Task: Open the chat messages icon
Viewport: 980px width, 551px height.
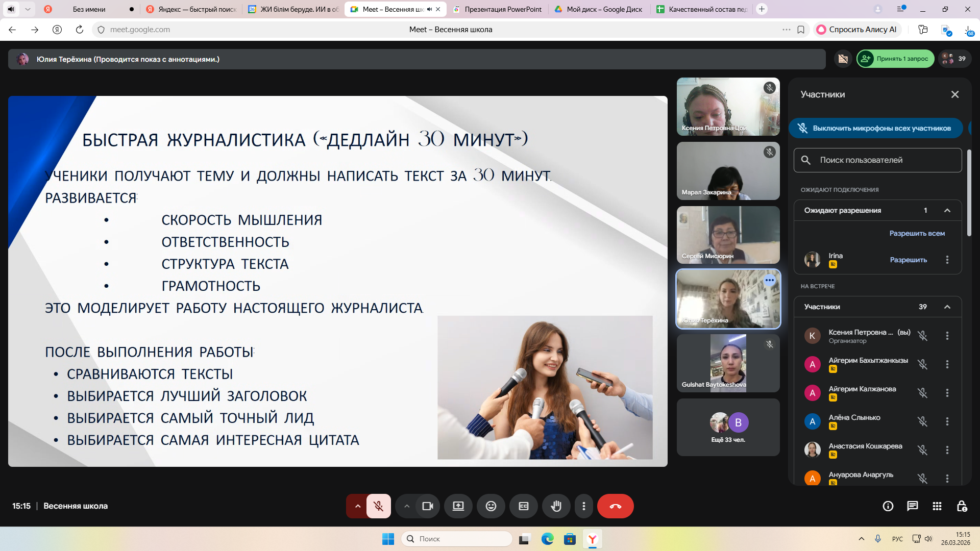Action: 912,506
